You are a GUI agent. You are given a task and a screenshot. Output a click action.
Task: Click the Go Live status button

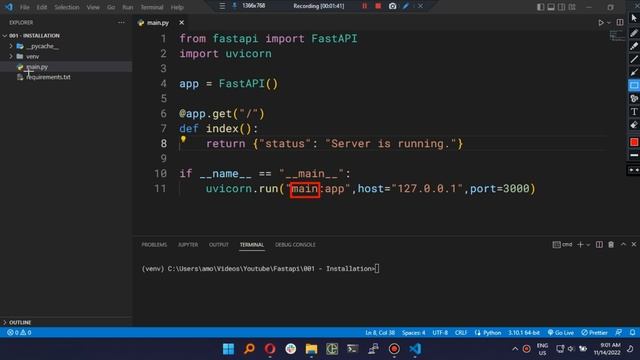(x=560, y=333)
